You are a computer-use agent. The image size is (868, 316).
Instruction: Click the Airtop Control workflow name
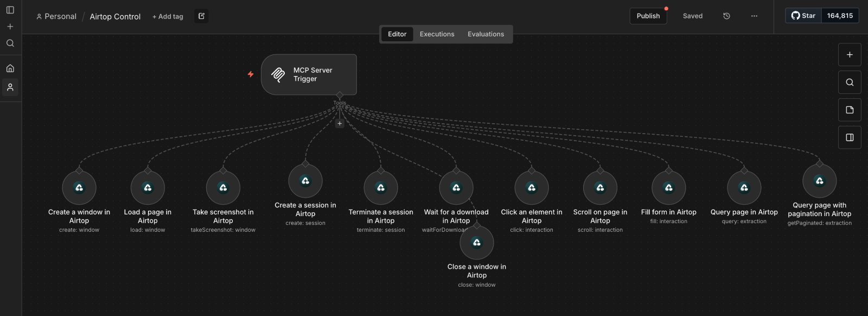tap(115, 16)
